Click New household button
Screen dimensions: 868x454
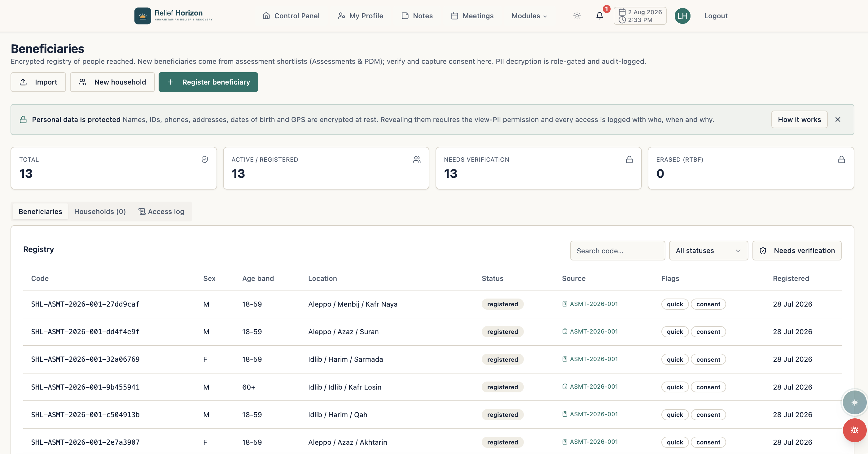pyautogui.click(x=112, y=82)
